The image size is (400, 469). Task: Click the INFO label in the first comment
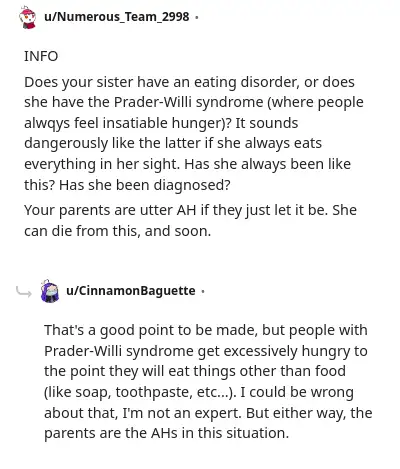click(x=41, y=56)
